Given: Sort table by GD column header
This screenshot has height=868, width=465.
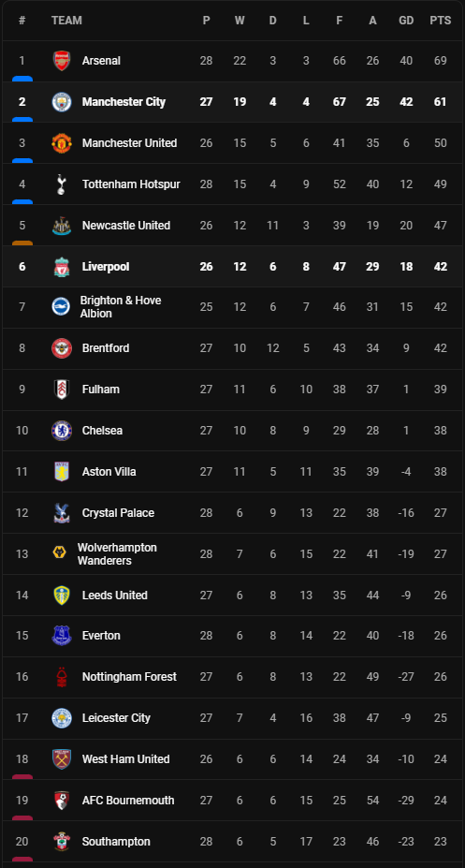Looking at the screenshot, I should tap(406, 21).
